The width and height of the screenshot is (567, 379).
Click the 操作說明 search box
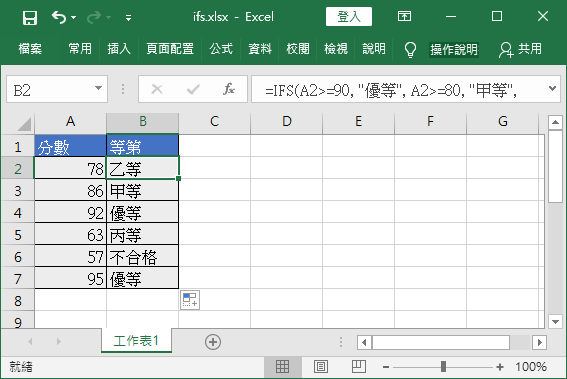(454, 49)
